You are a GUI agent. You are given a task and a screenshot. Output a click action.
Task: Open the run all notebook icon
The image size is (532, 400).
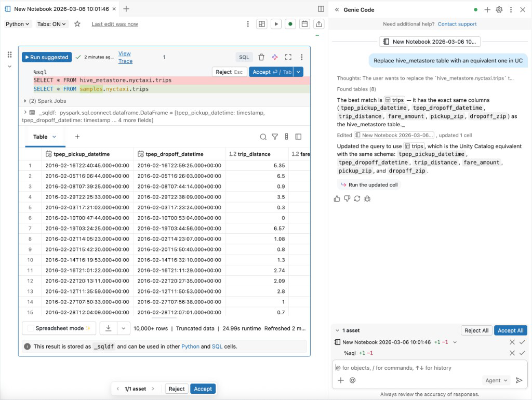[276, 24]
